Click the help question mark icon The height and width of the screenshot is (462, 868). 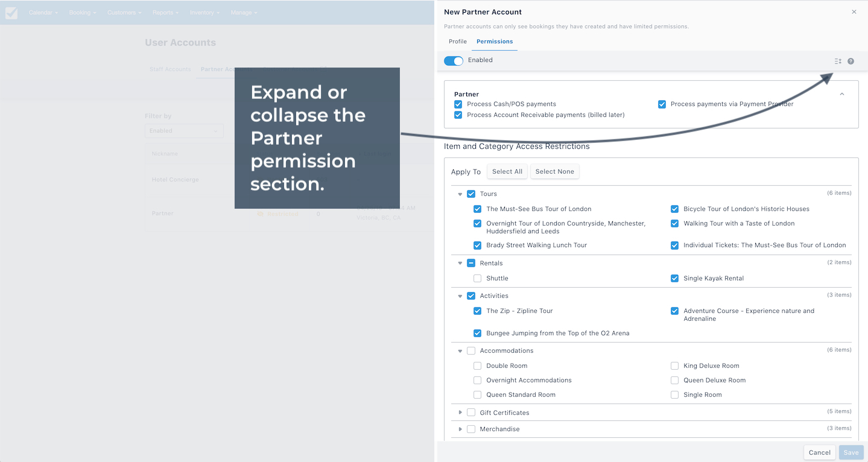[851, 61]
